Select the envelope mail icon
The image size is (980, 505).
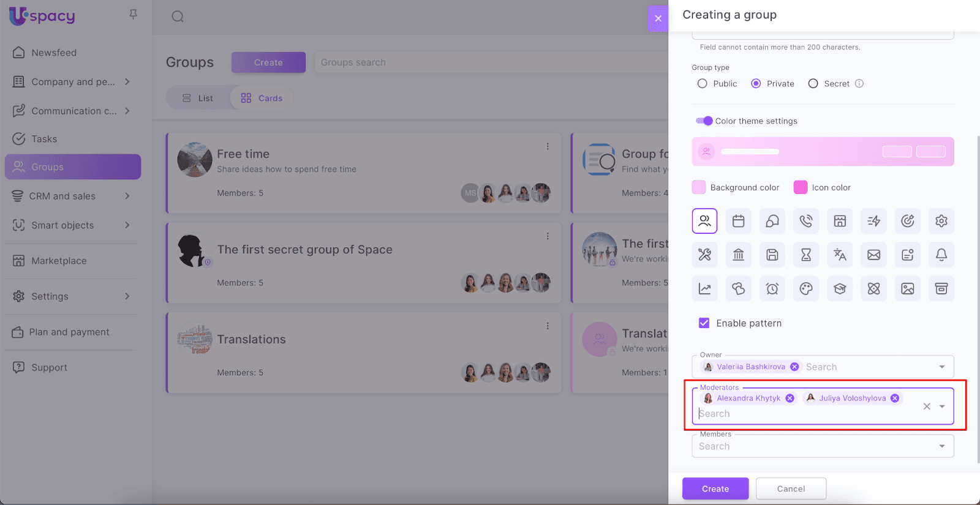873,255
